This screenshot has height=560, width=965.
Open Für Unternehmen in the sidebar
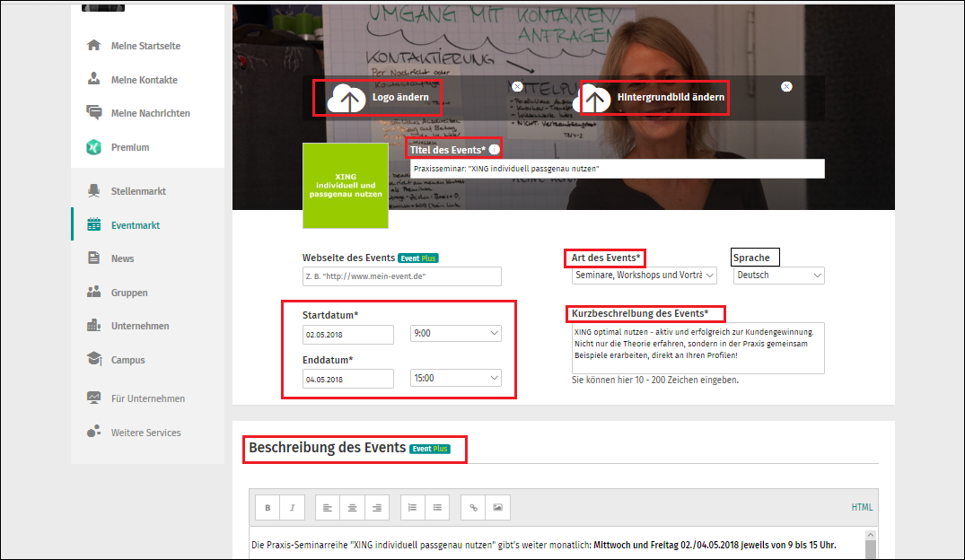(148, 398)
